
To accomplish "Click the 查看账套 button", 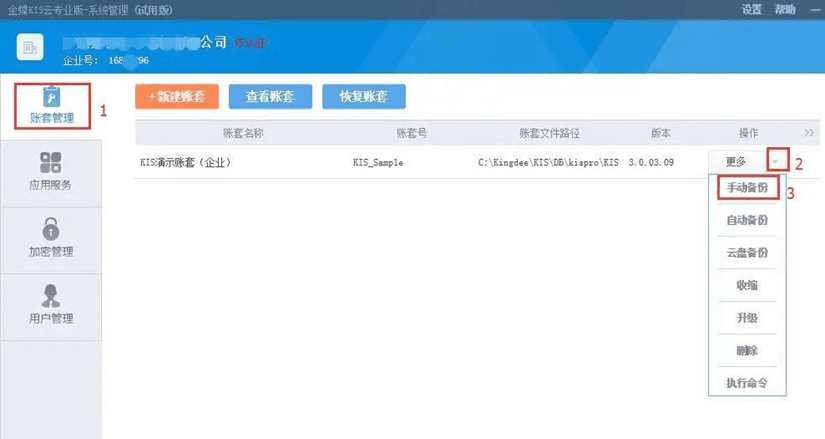I will (270, 96).
